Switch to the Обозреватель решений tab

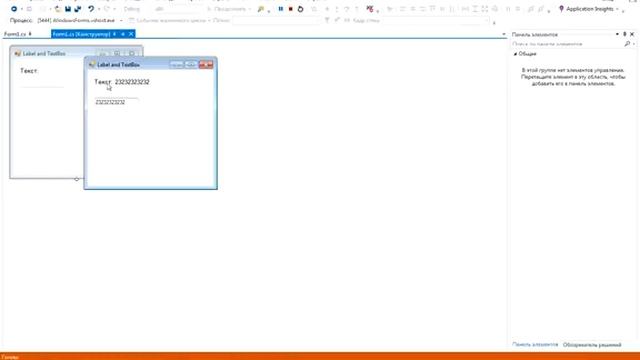tap(592, 345)
